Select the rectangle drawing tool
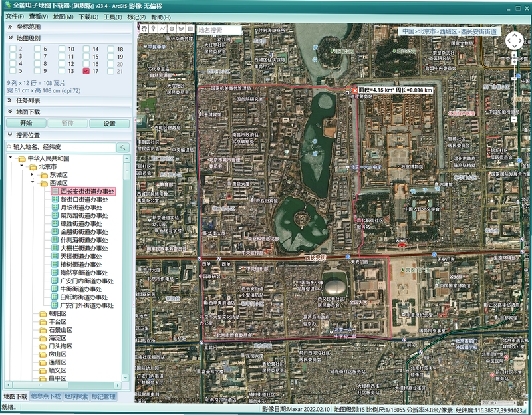The height and width of the screenshot is (415, 532). [x=190, y=29]
